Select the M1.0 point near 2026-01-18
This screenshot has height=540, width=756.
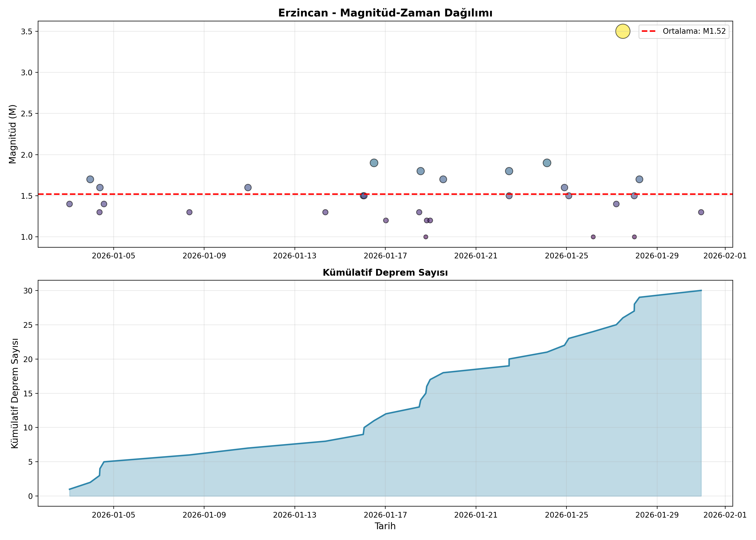click(426, 237)
